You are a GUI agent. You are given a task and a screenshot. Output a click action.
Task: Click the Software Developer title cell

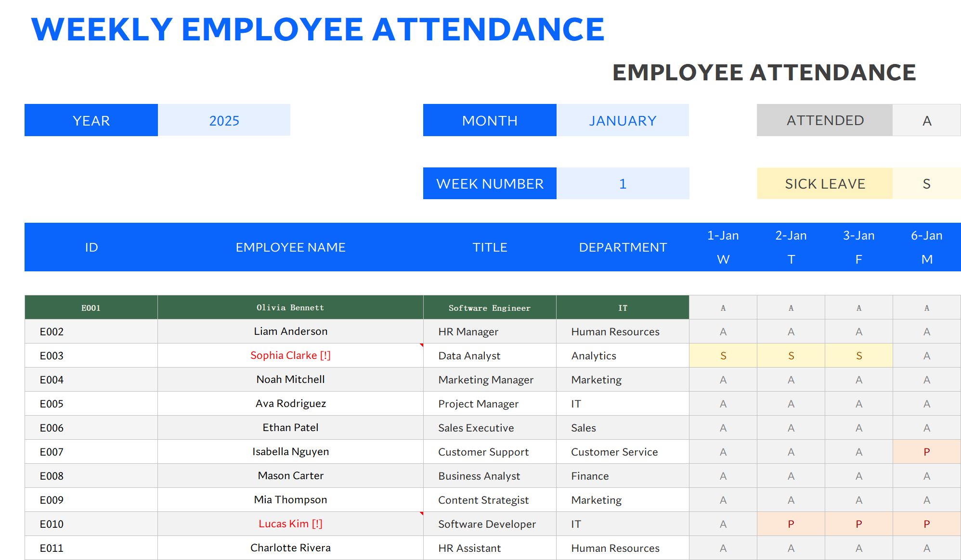pyautogui.click(x=490, y=524)
